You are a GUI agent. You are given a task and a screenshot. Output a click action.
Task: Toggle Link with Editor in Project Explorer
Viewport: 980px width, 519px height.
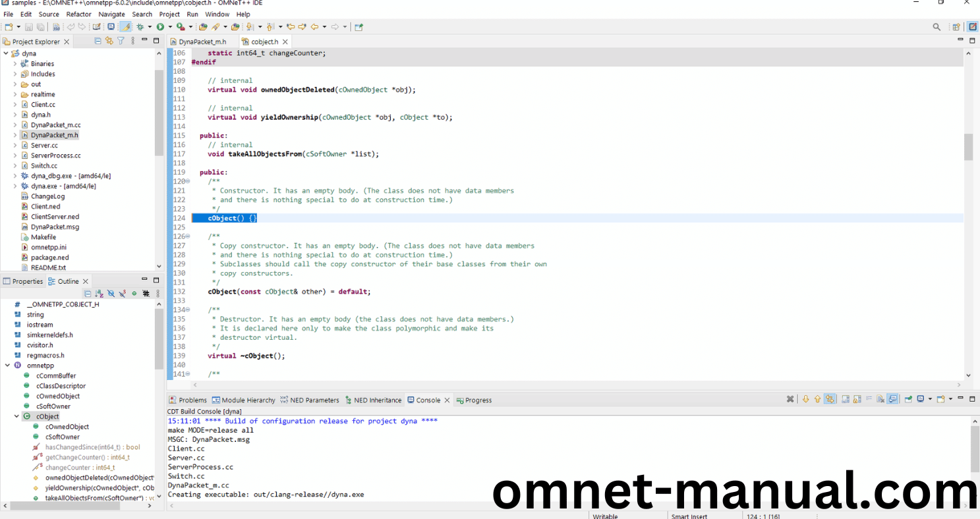109,41
